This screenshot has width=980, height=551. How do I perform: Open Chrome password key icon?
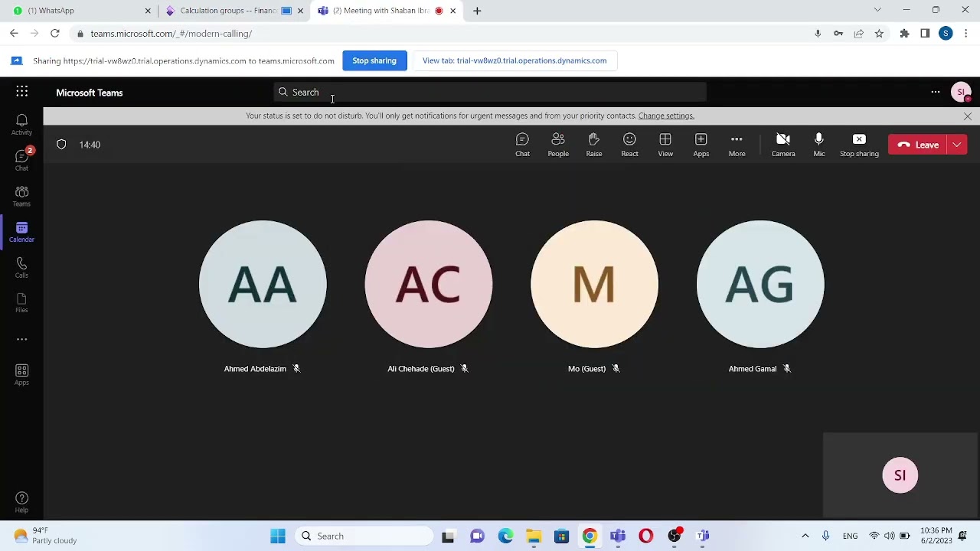point(838,34)
